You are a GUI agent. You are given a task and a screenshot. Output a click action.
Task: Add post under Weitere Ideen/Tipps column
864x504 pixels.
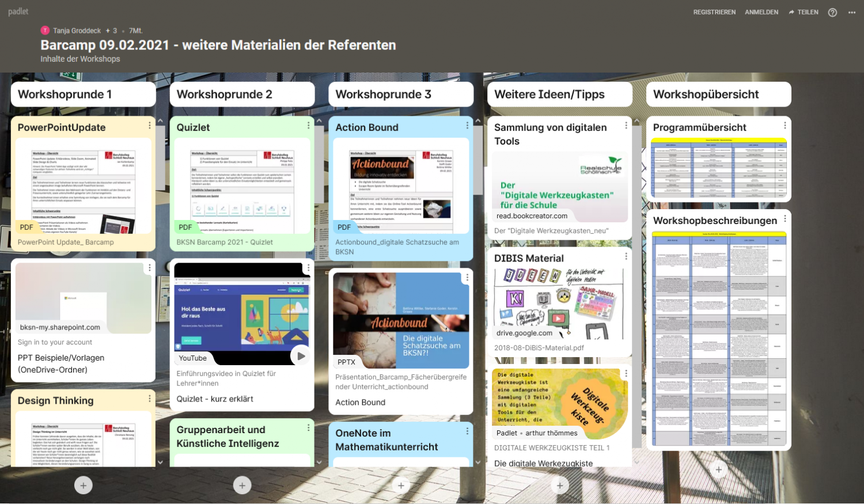click(560, 486)
